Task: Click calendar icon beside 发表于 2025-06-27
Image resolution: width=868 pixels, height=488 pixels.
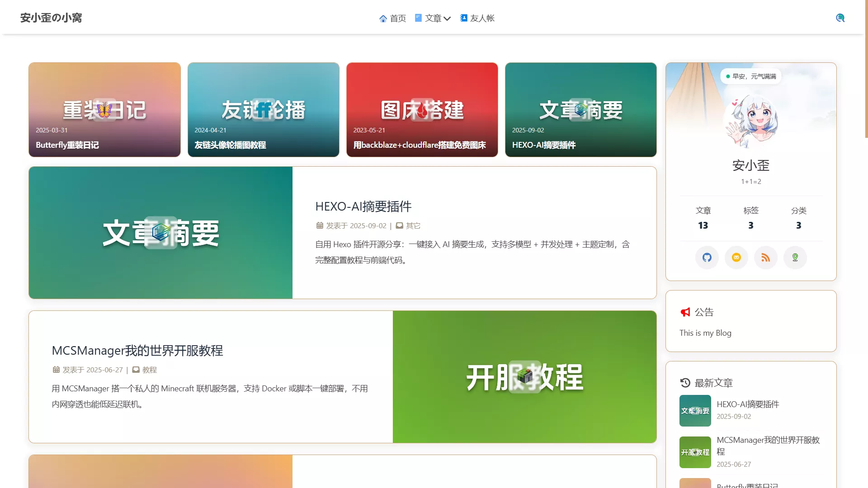Action: (56, 370)
